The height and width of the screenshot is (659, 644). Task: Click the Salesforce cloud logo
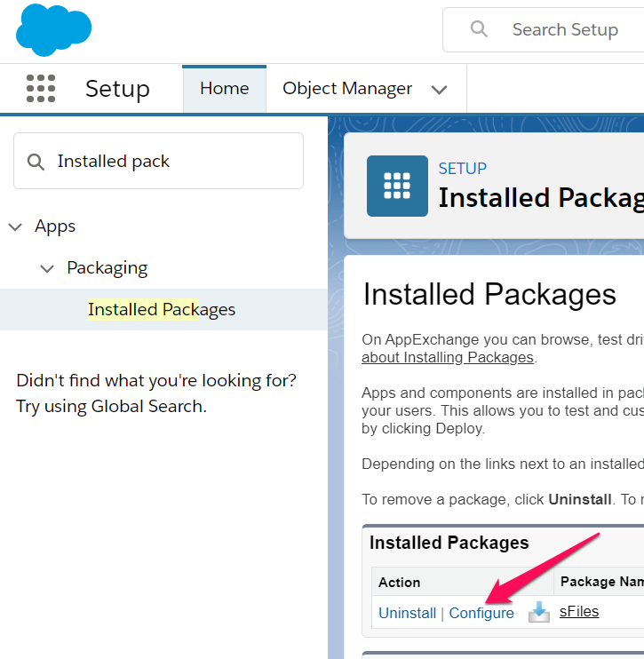[53, 30]
